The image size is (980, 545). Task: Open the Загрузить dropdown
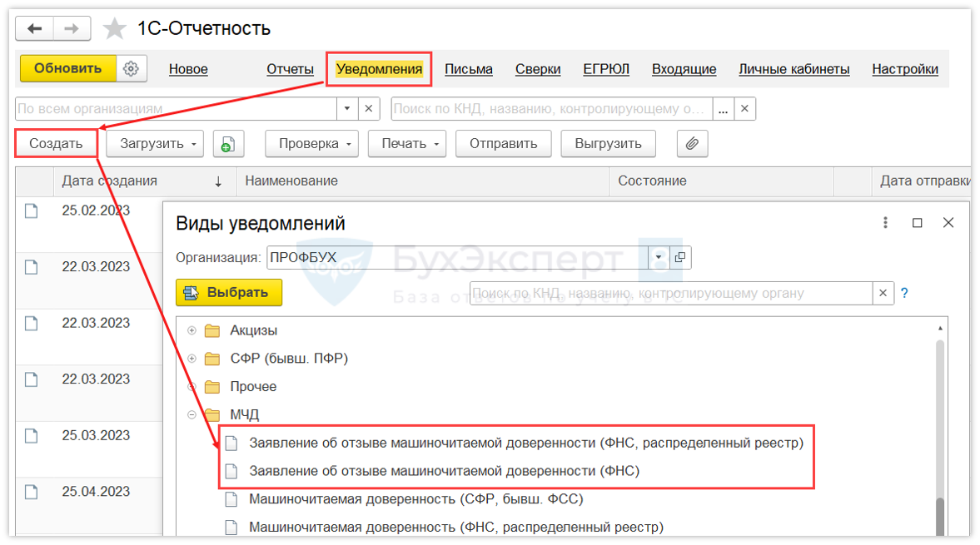point(155,144)
